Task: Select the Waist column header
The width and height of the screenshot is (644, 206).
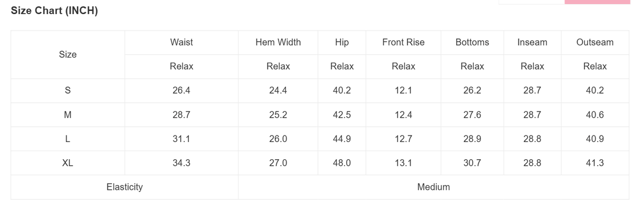Action: tap(181, 42)
